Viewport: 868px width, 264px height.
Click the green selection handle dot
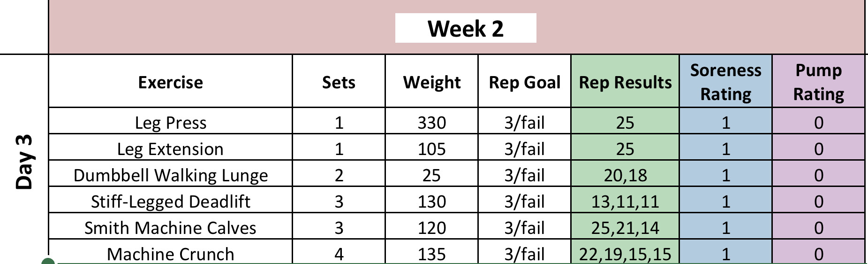(x=48, y=261)
